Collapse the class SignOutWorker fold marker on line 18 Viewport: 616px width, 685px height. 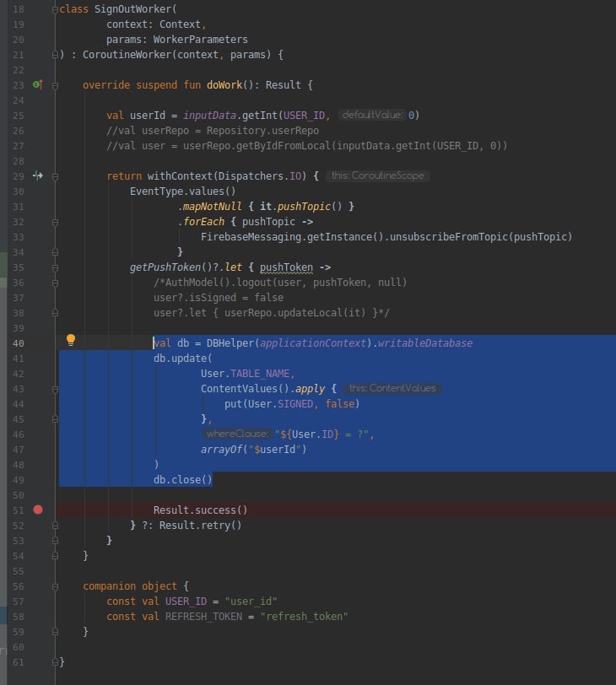coord(55,9)
